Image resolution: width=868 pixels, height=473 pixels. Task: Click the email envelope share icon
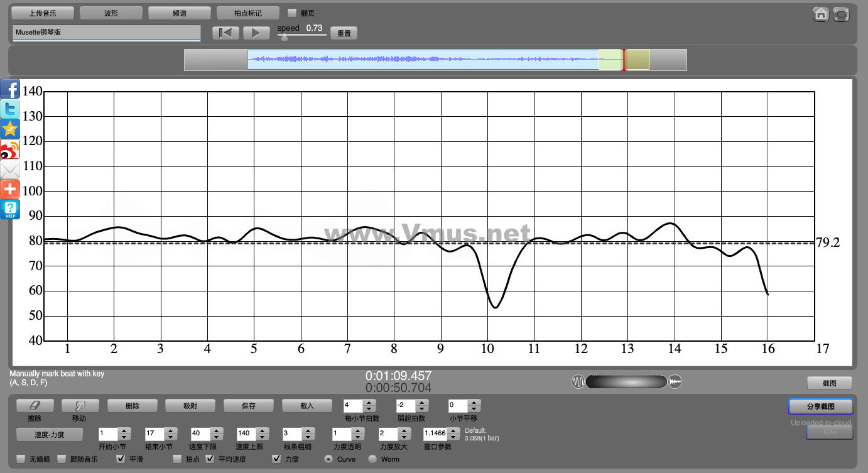click(x=10, y=169)
